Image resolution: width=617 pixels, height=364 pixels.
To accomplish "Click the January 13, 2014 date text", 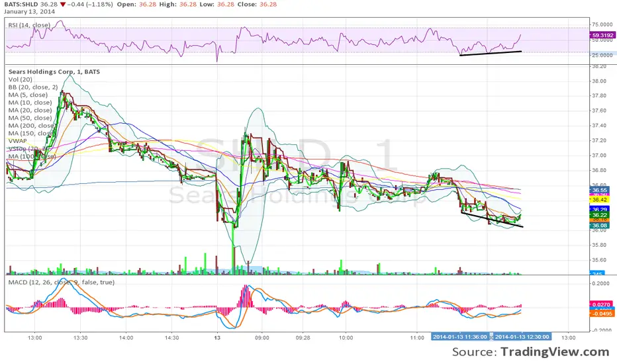I will 30,11.
